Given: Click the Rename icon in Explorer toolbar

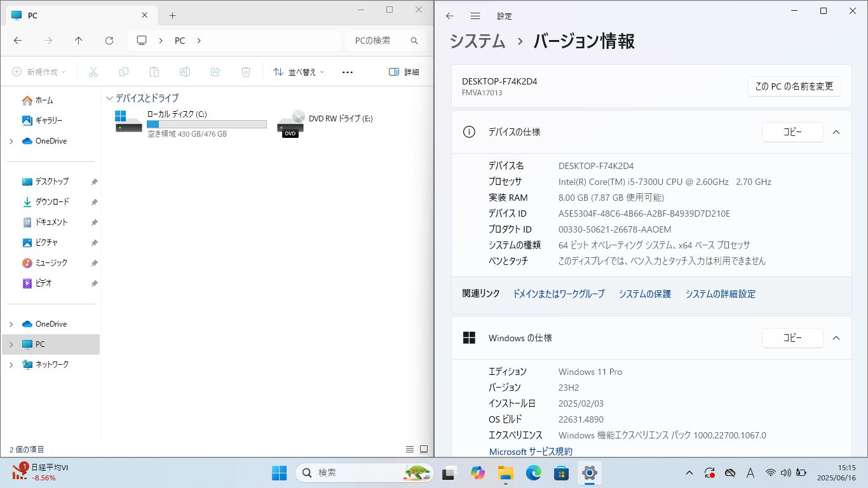Looking at the screenshot, I should (185, 72).
